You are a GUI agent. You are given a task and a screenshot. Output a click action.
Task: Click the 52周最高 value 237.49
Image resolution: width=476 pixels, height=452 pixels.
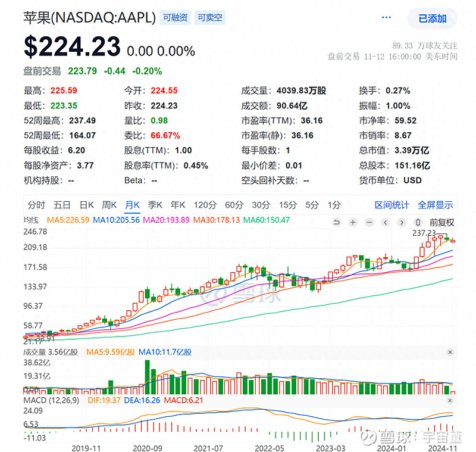click(x=82, y=121)
